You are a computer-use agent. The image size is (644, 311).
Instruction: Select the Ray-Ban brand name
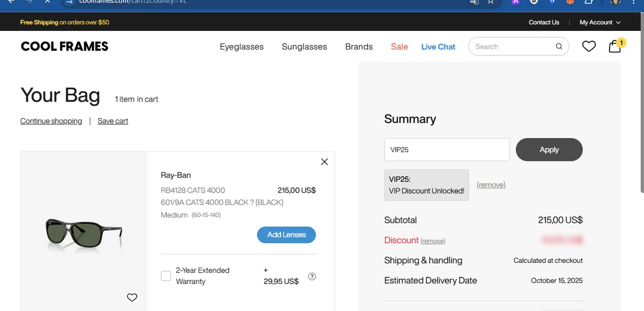pyautogui.click(x=176, y=175)
